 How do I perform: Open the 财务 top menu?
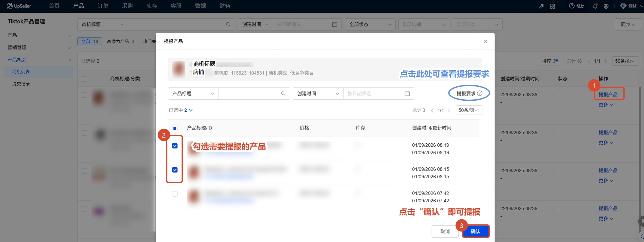(225, 6)
